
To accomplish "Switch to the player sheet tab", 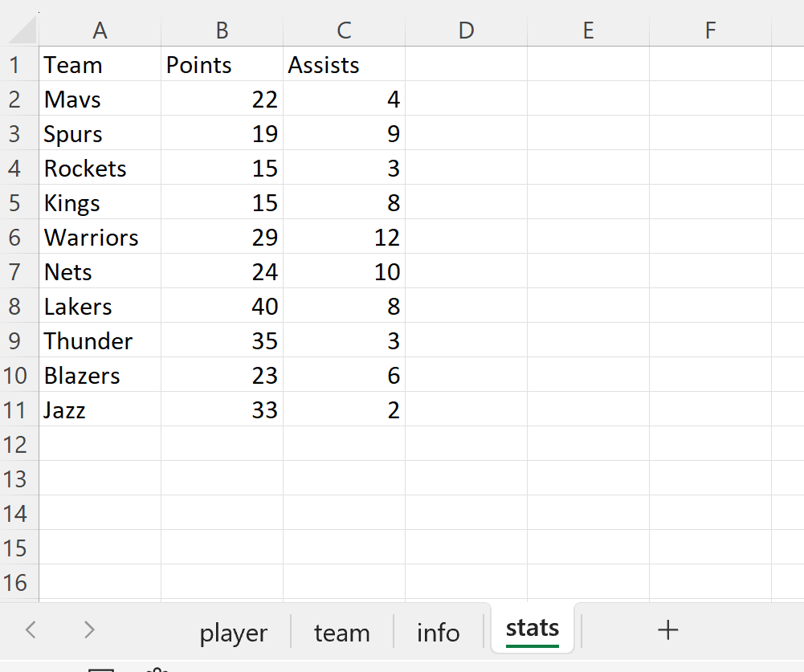I will 233,633.
